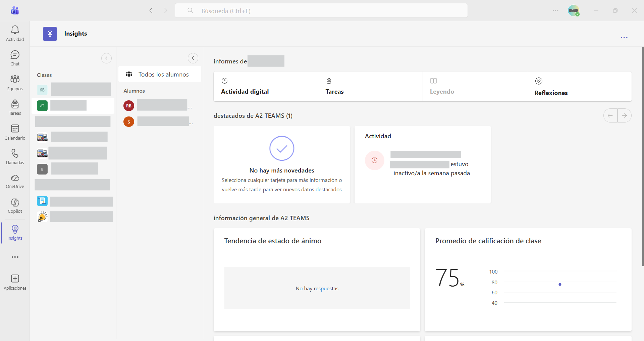Open OneDrive cloud icon

pyautogui.click(x=15, y=181)
